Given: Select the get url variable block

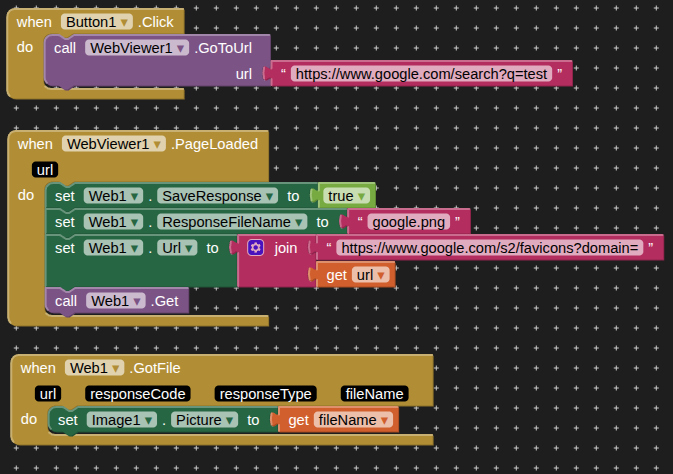Looking at the screenshot, I should coord(334,275).
